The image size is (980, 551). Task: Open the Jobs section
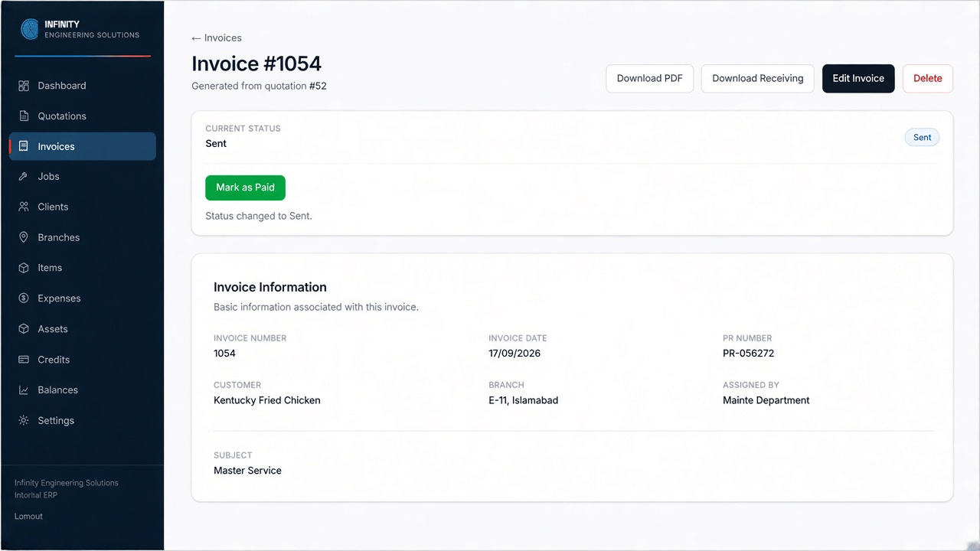(83, 177)
